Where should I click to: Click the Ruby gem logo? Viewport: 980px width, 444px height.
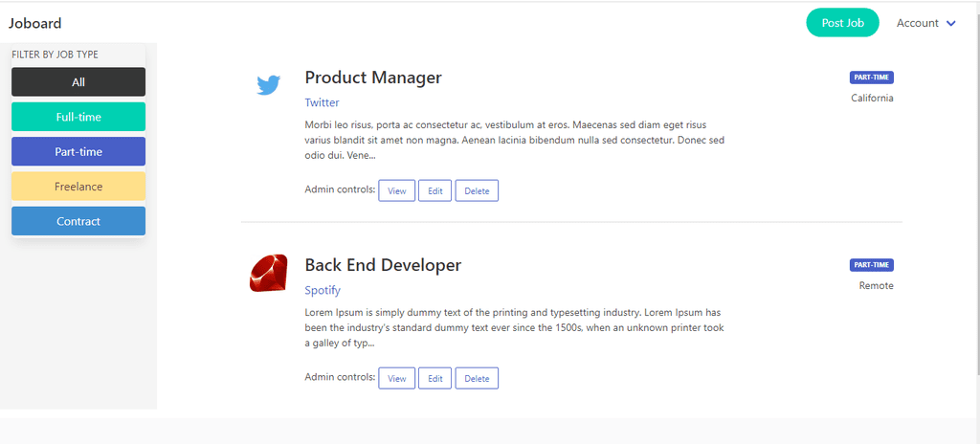(269, 273)
